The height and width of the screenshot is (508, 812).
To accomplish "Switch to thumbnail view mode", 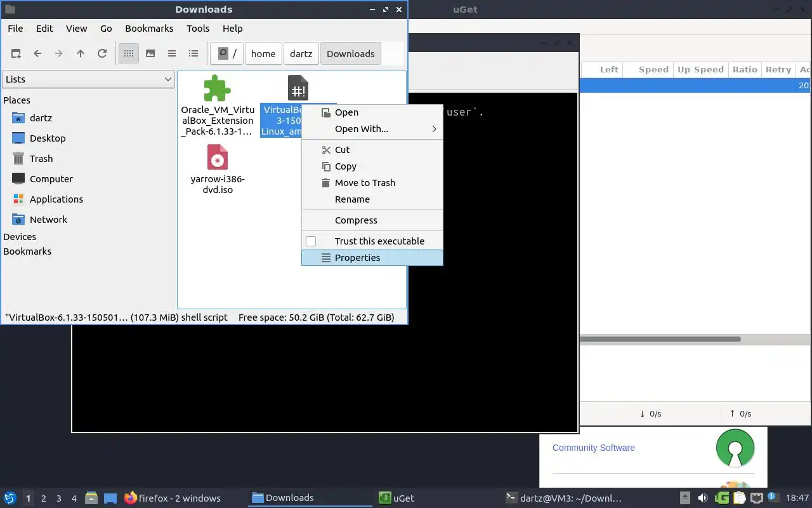I will (x=150, y=54).
